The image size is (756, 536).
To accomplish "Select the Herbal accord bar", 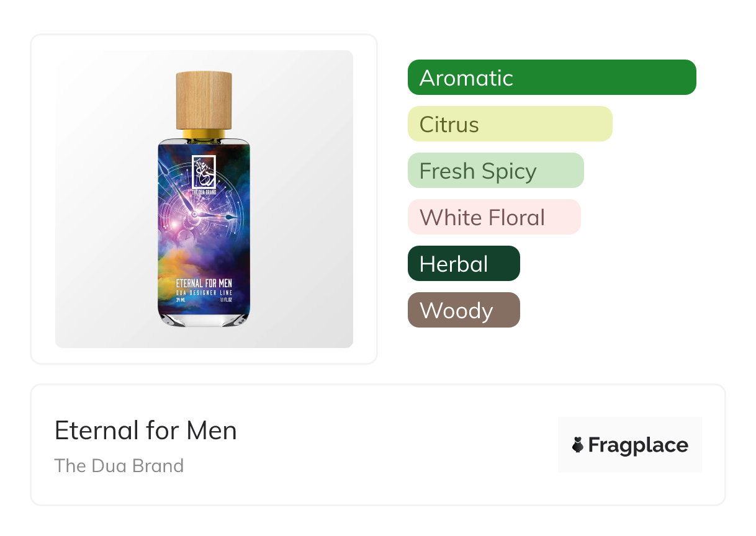I will (x=463, y=264).
